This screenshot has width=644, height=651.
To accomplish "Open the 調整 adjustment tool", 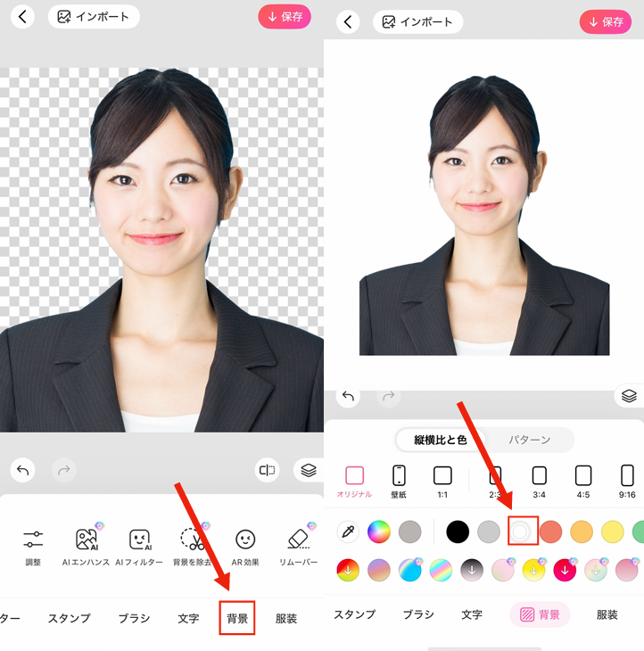I will [x=33, y=546].
